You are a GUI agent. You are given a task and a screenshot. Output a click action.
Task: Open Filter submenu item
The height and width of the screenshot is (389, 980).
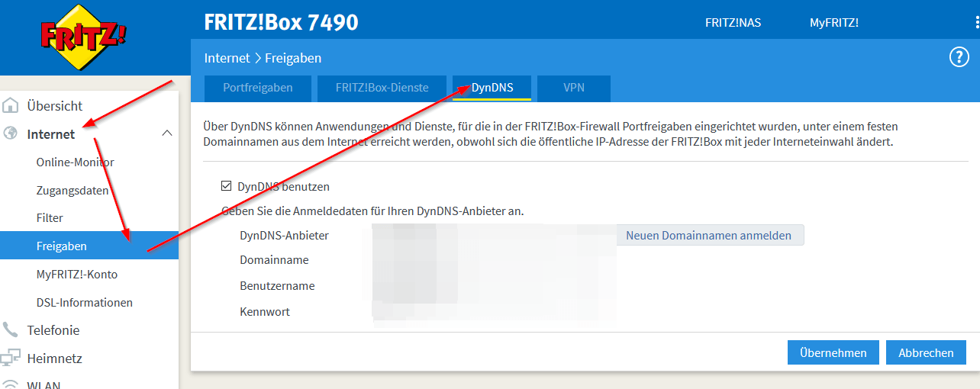[x=50, y=217]
